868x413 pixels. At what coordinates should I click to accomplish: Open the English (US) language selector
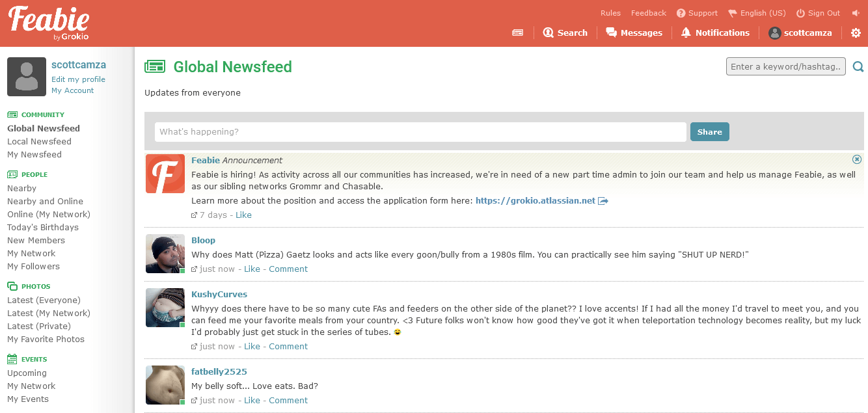(x=757, y=13)
